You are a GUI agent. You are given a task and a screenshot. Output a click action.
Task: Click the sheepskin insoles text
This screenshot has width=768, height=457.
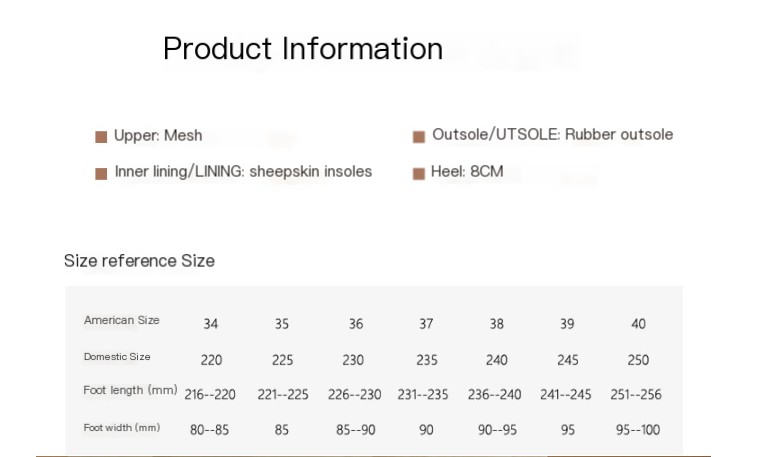point(311,171)
